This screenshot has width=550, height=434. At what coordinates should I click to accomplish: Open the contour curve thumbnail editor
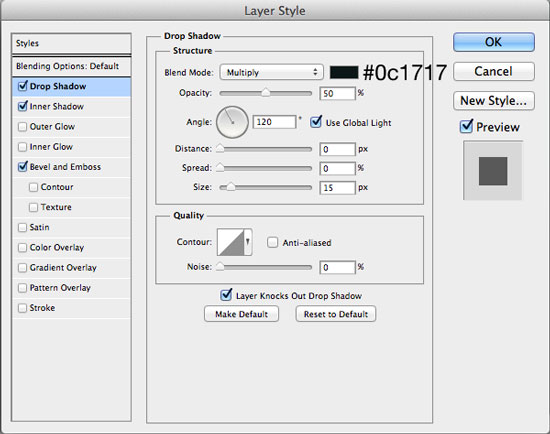(230, 242)
